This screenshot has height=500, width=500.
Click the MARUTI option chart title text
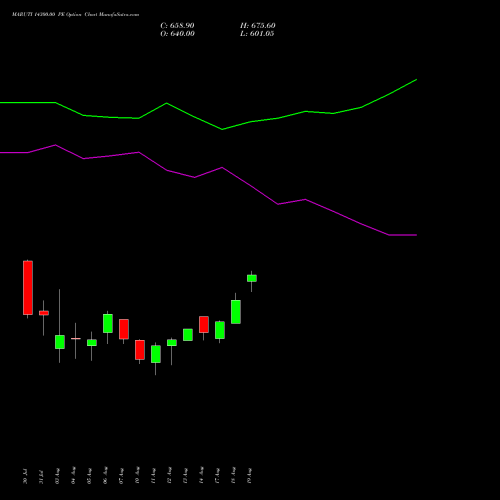75,14
